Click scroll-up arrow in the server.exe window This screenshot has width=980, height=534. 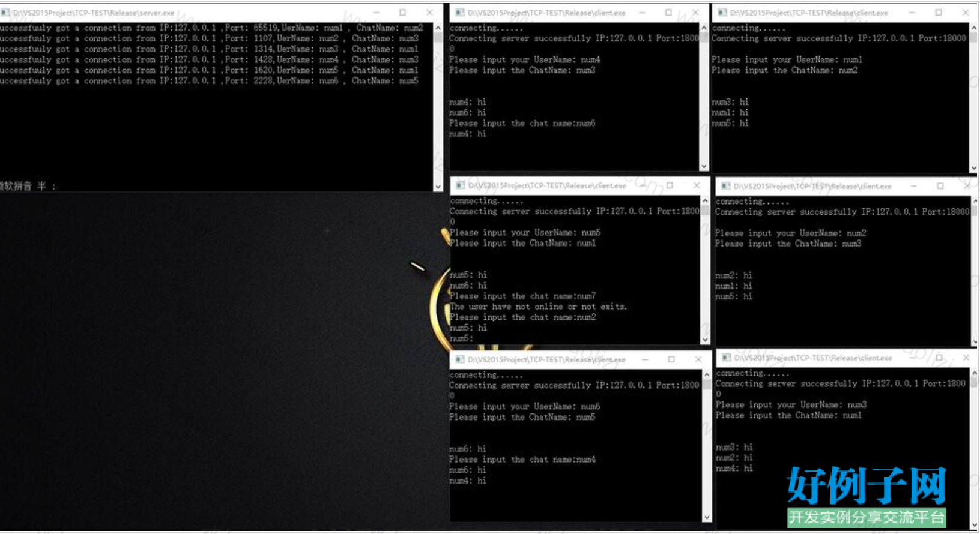[x=438, y=28]
